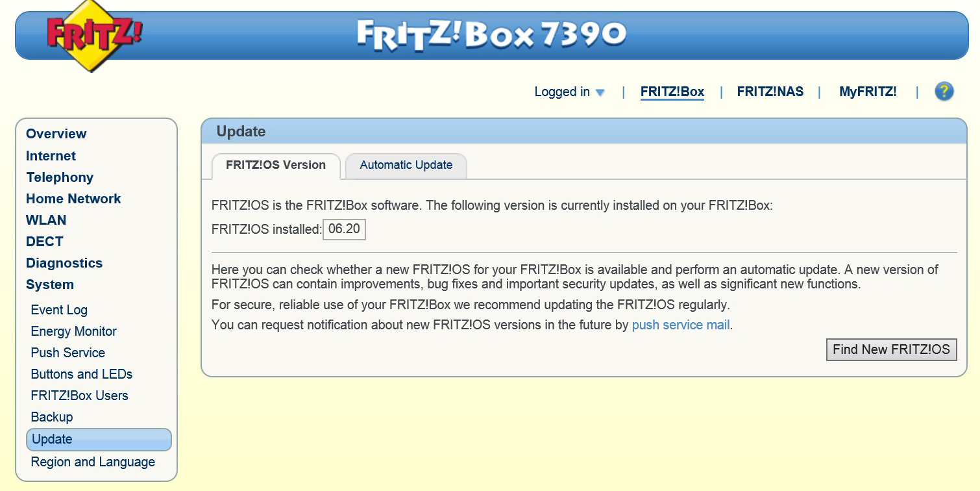This screenshot has width=980, height=491.
Task: Switch to the Automatic Update tab
Action: click(x=406, y=165)
